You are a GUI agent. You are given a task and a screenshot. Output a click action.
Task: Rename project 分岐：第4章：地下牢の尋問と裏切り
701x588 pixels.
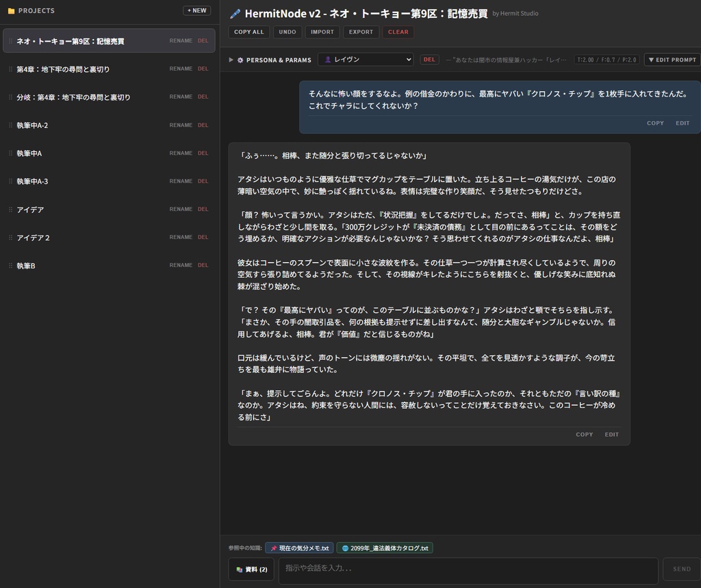click(x=181, y=97)
